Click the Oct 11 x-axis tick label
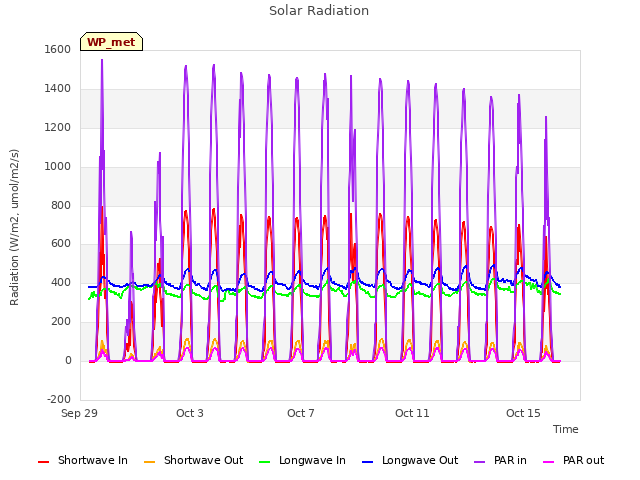640x480 pixels. click(412, 413)
